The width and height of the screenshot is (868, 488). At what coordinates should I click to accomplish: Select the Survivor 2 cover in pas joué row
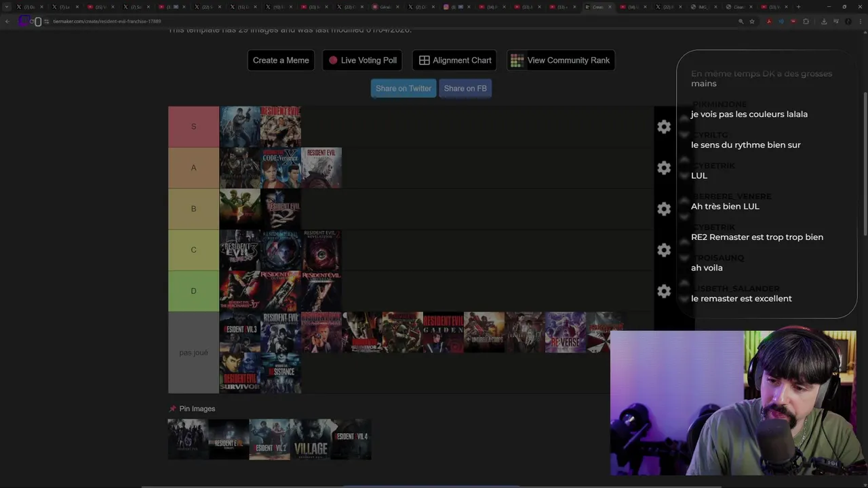tap(362, 332)
